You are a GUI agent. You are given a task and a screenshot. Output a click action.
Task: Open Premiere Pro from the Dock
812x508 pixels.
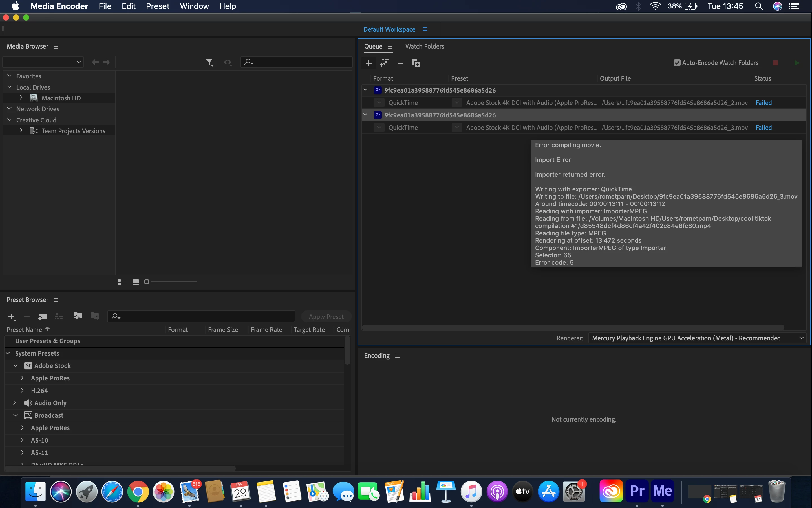click(x=637, y=491)
